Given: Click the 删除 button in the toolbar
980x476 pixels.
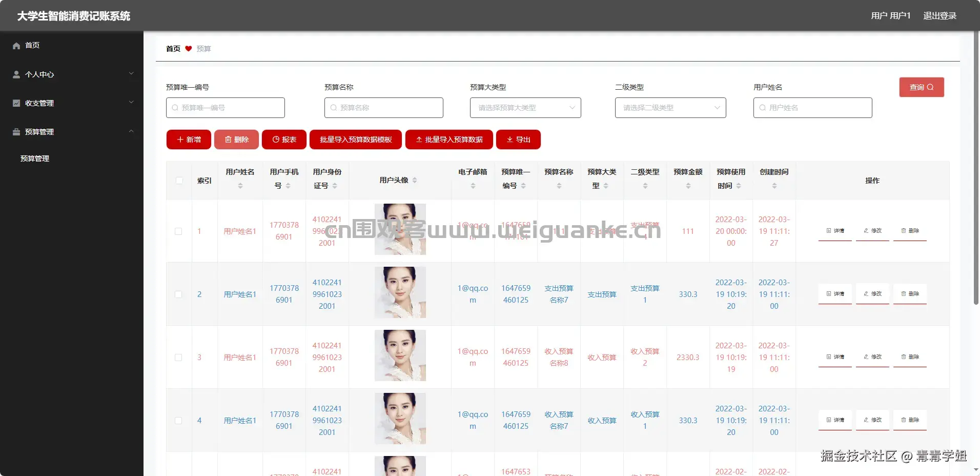Looking at the screenshot, I should click(x=236, y=140).
